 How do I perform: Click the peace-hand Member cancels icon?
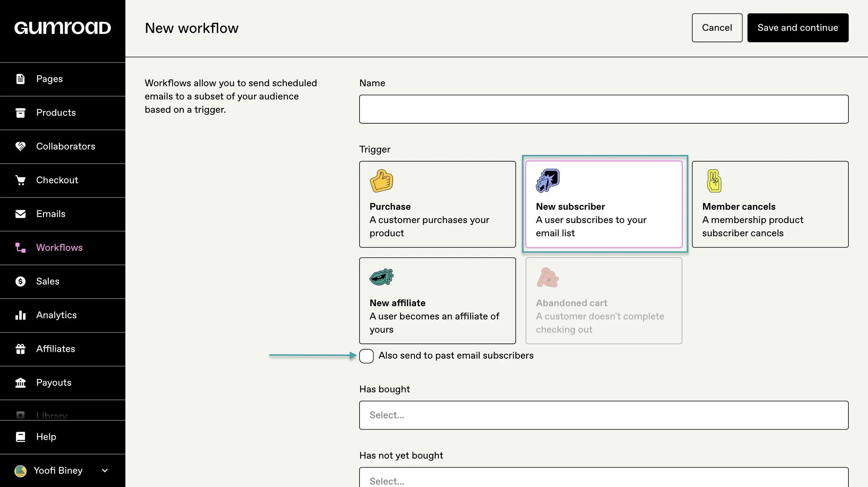pyautogui.click(x=714, y=181)
